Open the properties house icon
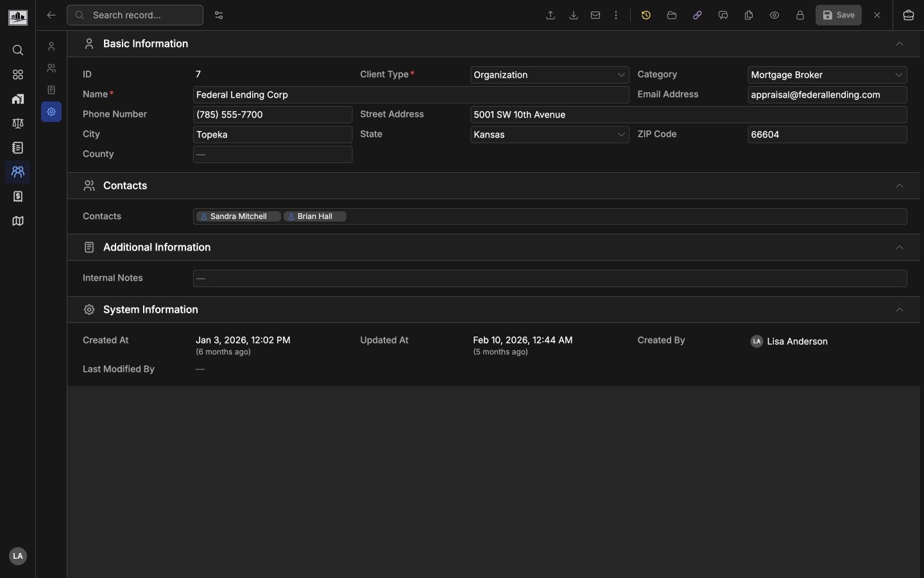Screen dimensions: 924x578 point(18,99)
